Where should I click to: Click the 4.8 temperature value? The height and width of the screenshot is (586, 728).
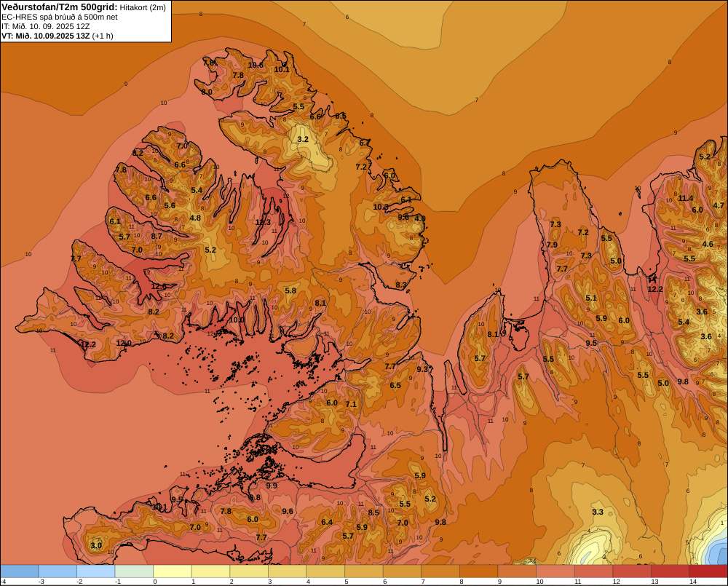click(195, 218)
